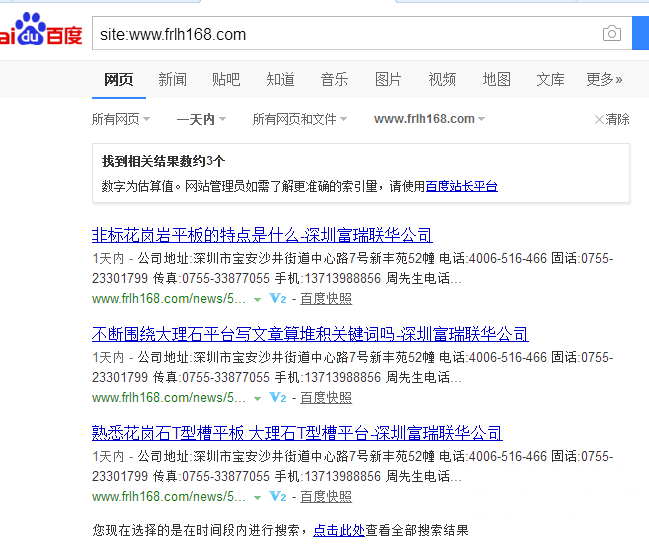The width and height of the screenshot is (649, 547).
Task: Click green URL under 非标花岗岩平板 result
Action: tap(168, 298)
